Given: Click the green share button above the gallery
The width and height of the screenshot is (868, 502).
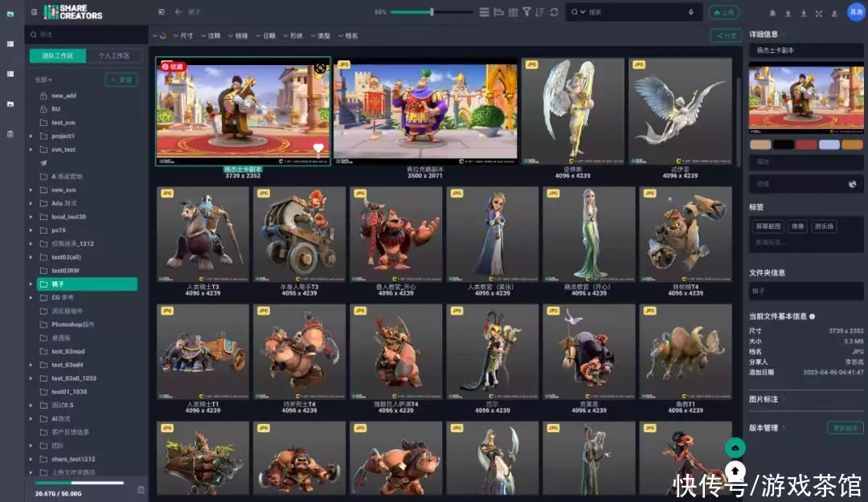Looking at the screenshot, I should coord(727,36).
